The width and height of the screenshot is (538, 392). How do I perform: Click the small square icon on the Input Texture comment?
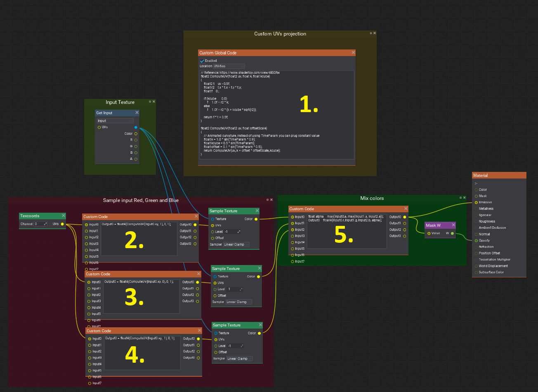(150, 101)
